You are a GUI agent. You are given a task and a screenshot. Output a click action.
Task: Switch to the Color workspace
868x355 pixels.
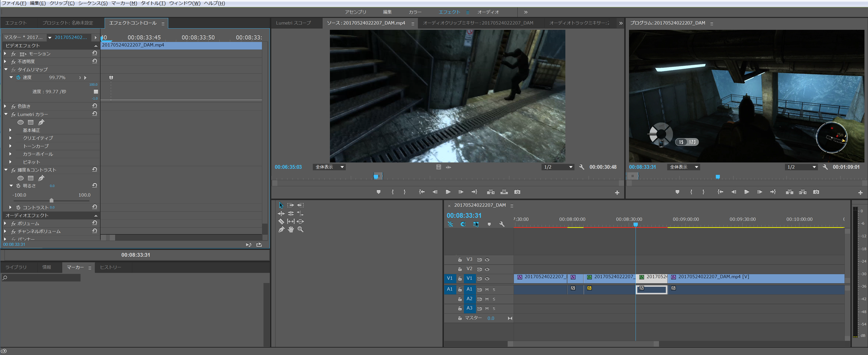tap(415, 12)
